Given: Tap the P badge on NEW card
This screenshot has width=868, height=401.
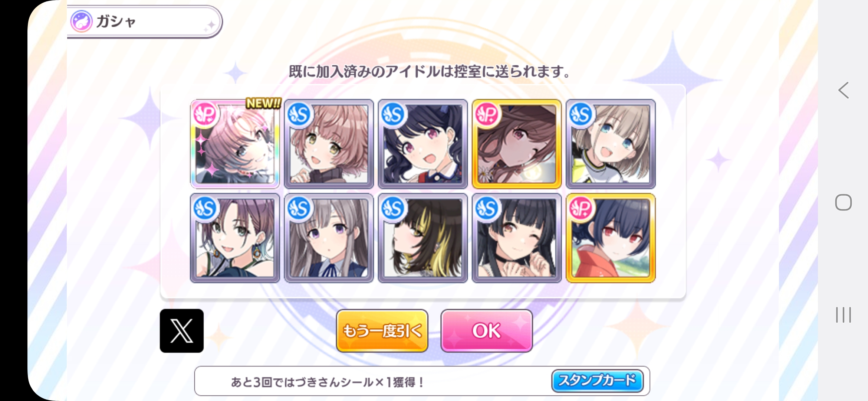Looking at the screenshot, I should click(205, 114).
